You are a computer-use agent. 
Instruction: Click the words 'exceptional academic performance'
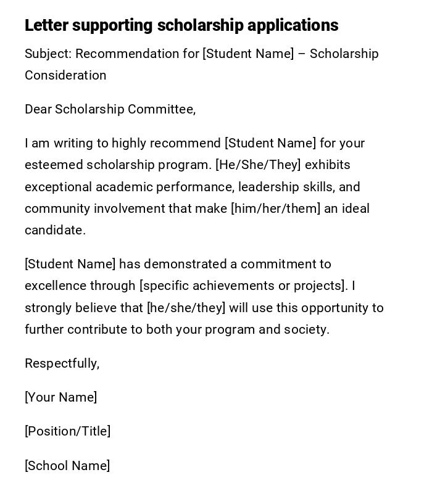[129, 188]
